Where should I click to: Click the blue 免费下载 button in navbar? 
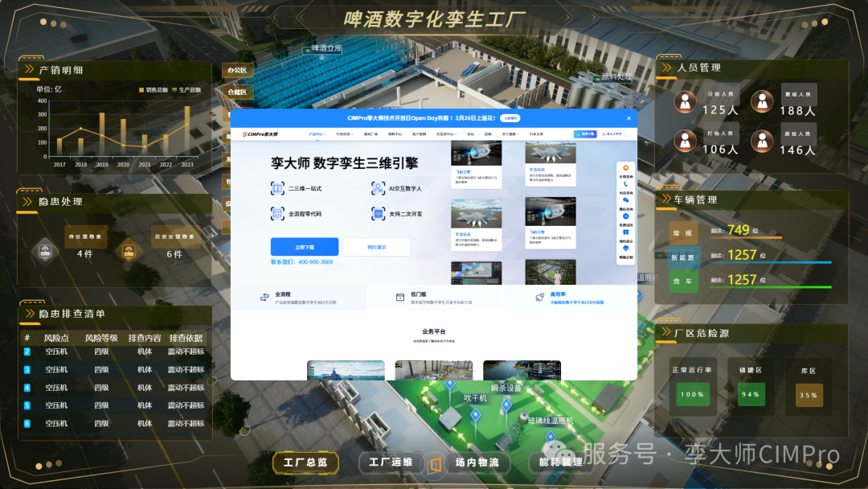pos(585,134)
